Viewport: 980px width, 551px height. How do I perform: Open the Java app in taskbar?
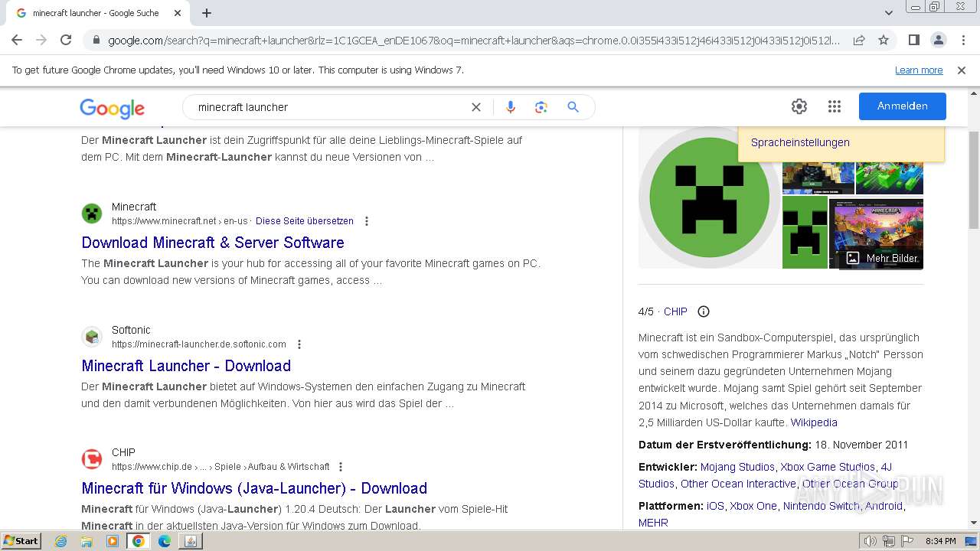191,541
